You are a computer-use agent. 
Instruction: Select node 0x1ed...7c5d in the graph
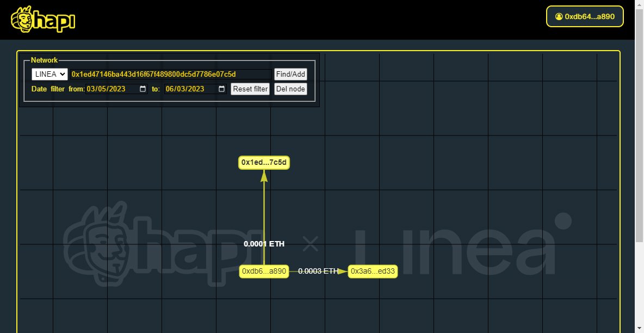(264, 162)
